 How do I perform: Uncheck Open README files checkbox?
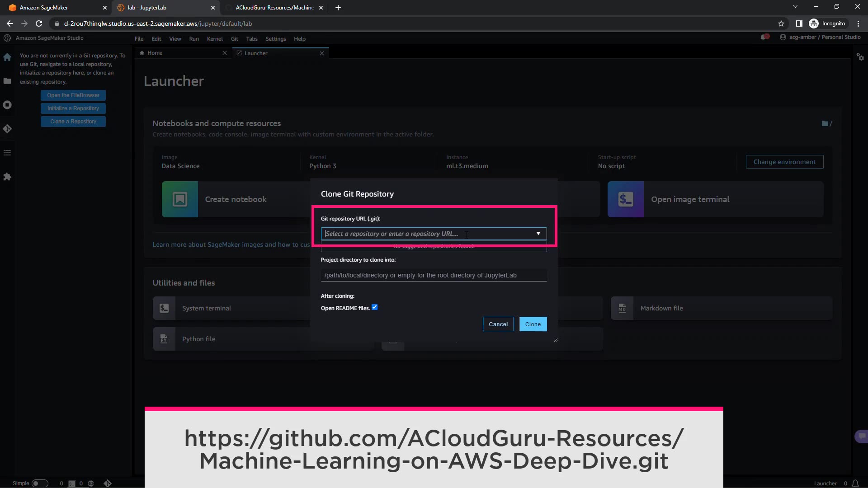click(374, 307)
